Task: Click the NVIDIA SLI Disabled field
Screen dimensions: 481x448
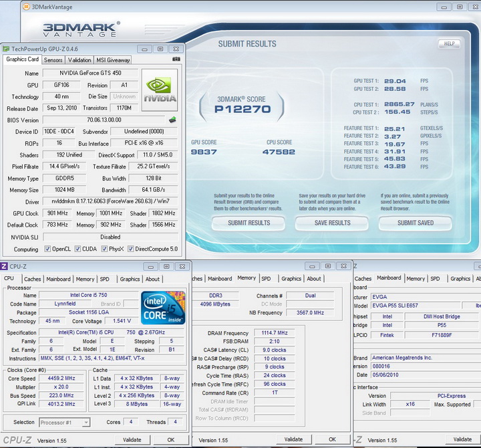Action: click(x=110, y=237)
